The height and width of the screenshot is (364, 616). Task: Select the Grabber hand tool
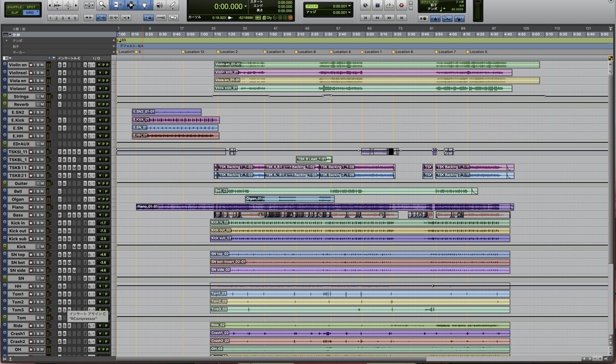144,5
